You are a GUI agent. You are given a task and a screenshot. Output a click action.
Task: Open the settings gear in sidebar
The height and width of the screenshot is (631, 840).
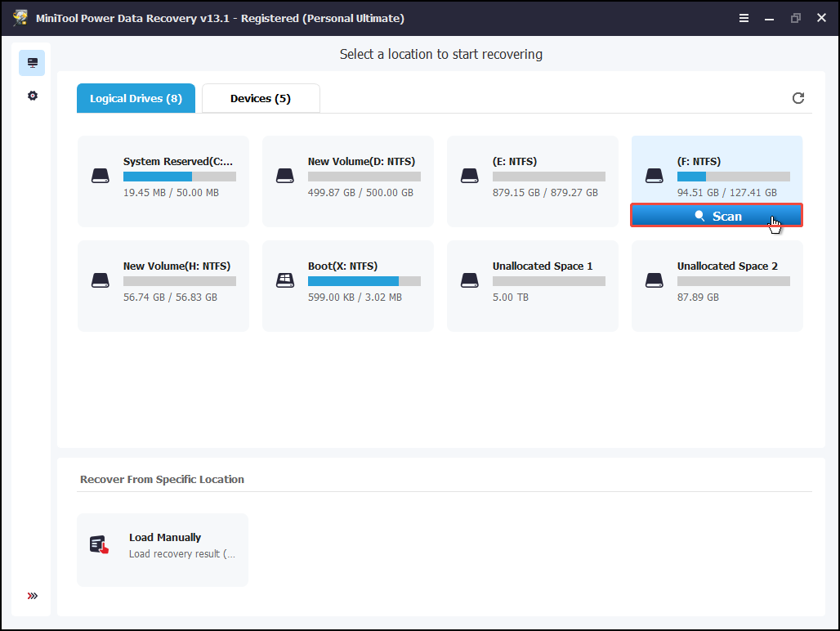[32, 96]
